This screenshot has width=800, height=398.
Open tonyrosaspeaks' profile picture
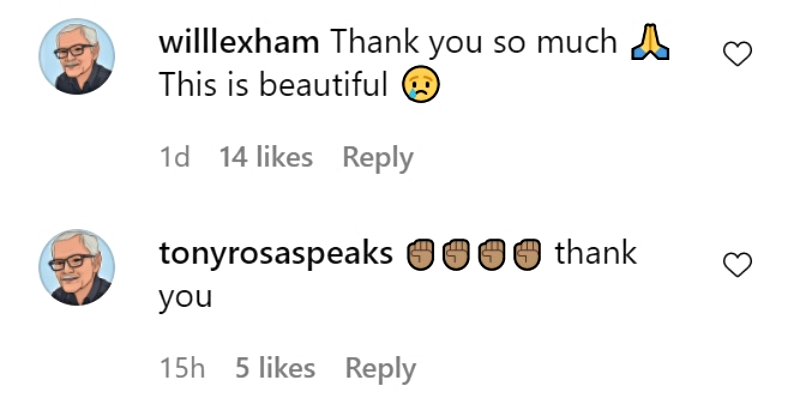(77, 267)
